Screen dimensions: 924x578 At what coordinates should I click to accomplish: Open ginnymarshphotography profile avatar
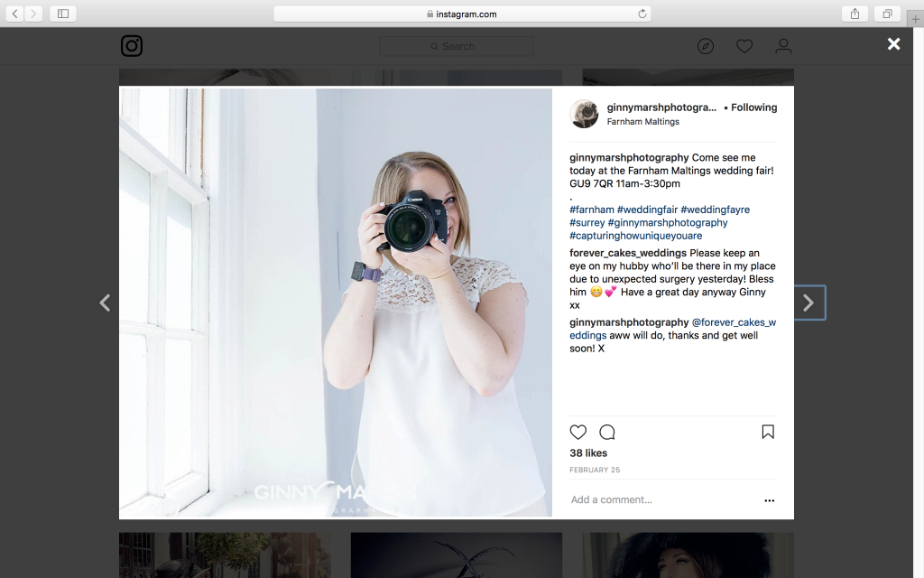click(584, 114)
